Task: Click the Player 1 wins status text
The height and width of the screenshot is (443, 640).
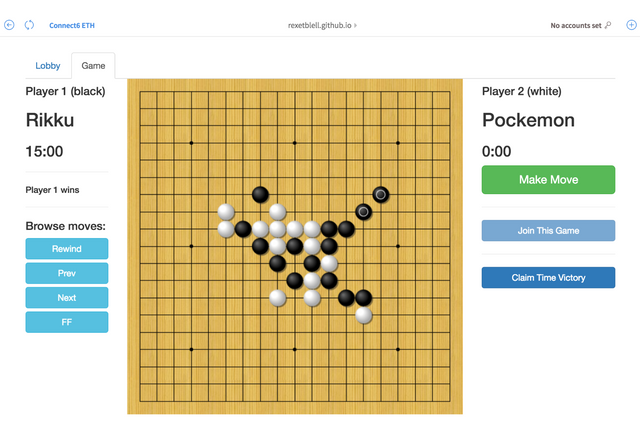Action: (52, 190)
